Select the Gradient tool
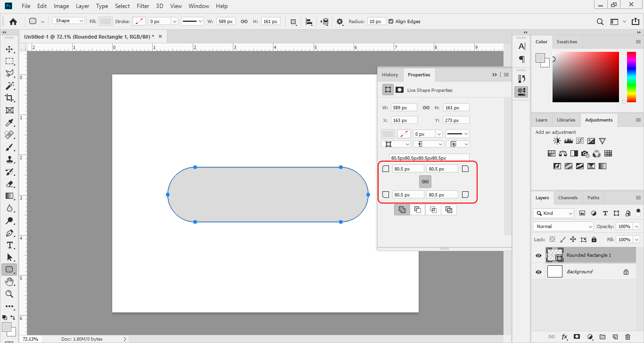The height and width of the screenshot is (343, 644). [x=9, y=196]
